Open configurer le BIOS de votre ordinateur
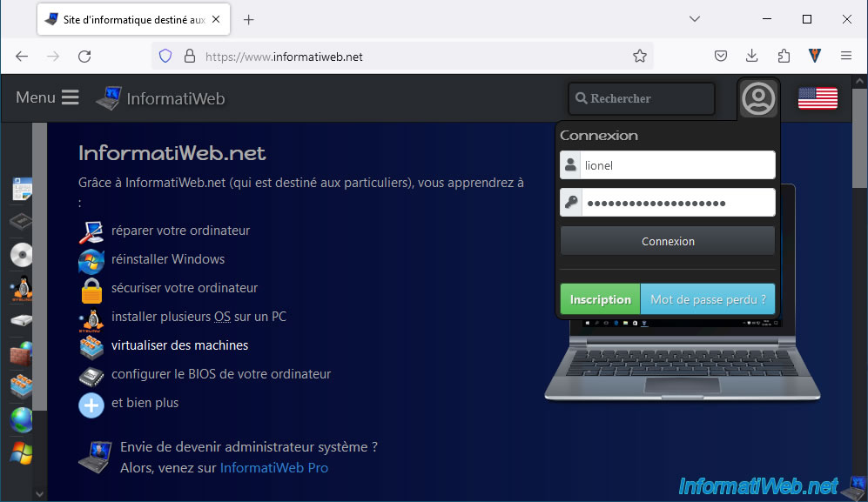868x502 pixels. [x=221, y=374]
